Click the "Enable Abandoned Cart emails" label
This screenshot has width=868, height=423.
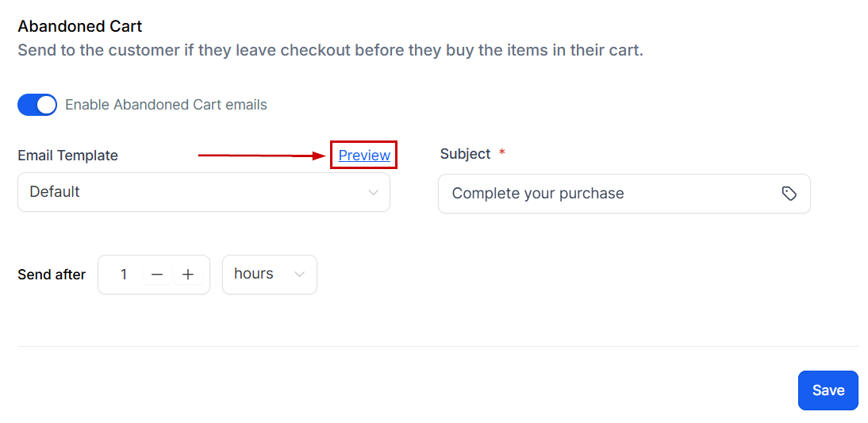[x=166, y=105]
